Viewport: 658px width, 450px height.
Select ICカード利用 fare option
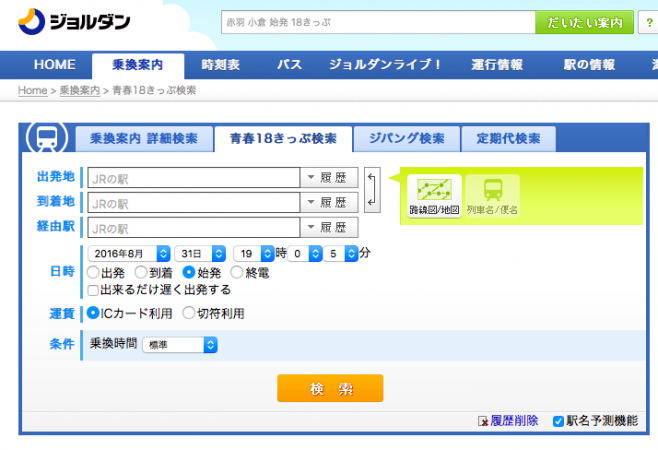pos(93,313)
